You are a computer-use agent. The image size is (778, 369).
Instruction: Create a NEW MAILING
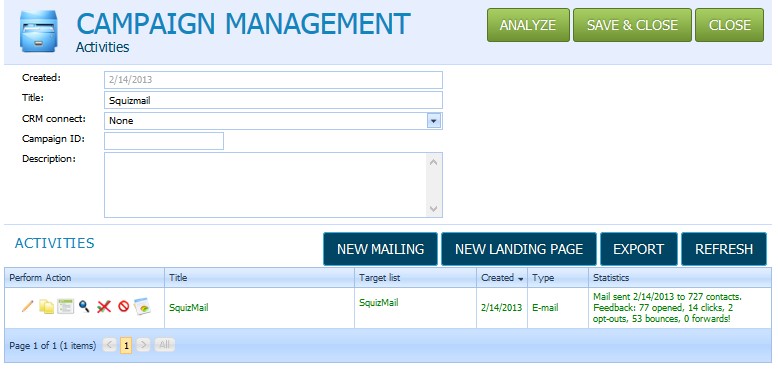pos(381,249)
